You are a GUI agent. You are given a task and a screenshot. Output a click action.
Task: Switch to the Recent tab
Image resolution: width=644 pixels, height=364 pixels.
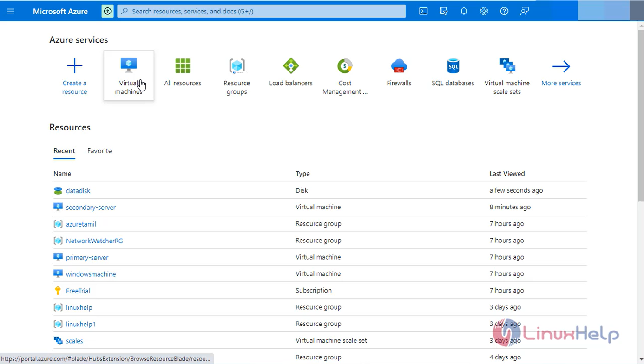64,151
